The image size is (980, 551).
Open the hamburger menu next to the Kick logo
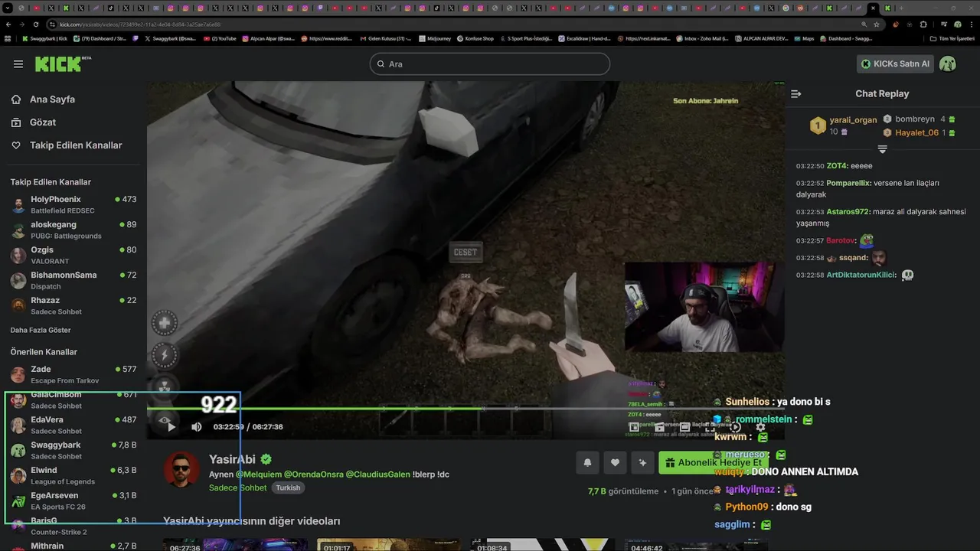(x=18, y=64)
